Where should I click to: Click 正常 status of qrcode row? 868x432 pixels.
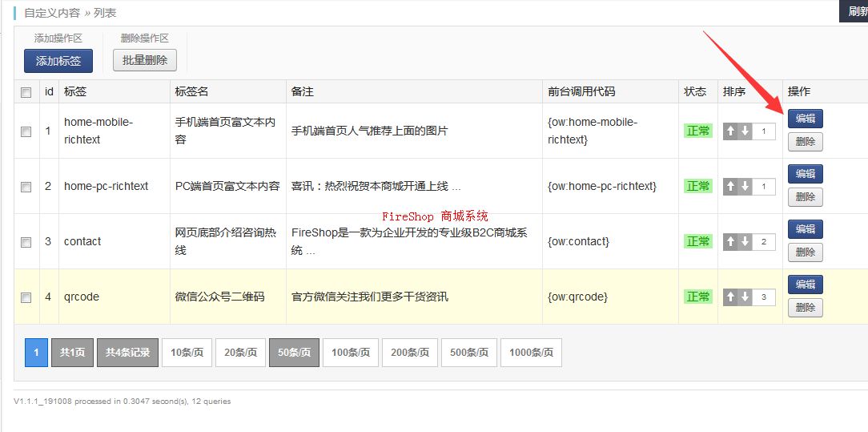click(x=698, y=297)
